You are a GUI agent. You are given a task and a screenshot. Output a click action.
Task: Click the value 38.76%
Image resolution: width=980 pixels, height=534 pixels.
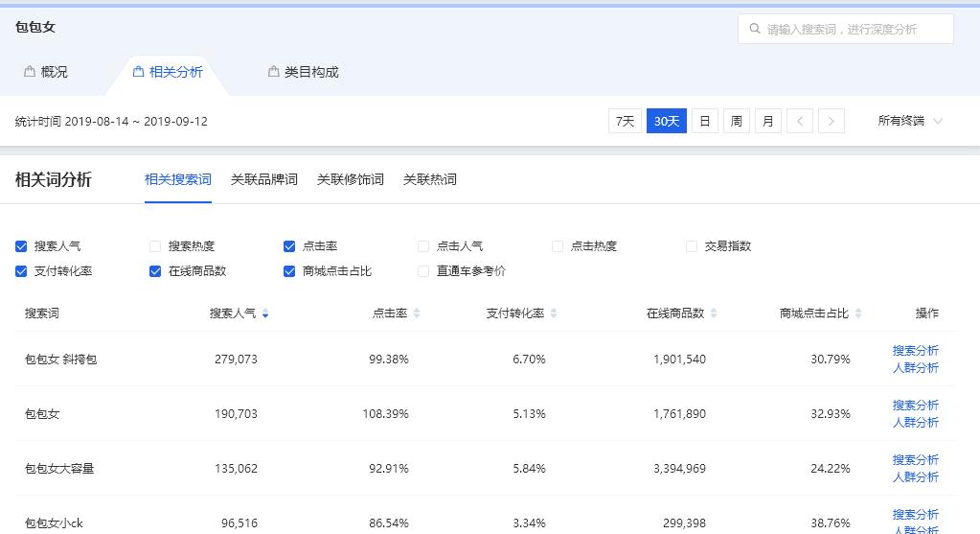pos(830,523)
